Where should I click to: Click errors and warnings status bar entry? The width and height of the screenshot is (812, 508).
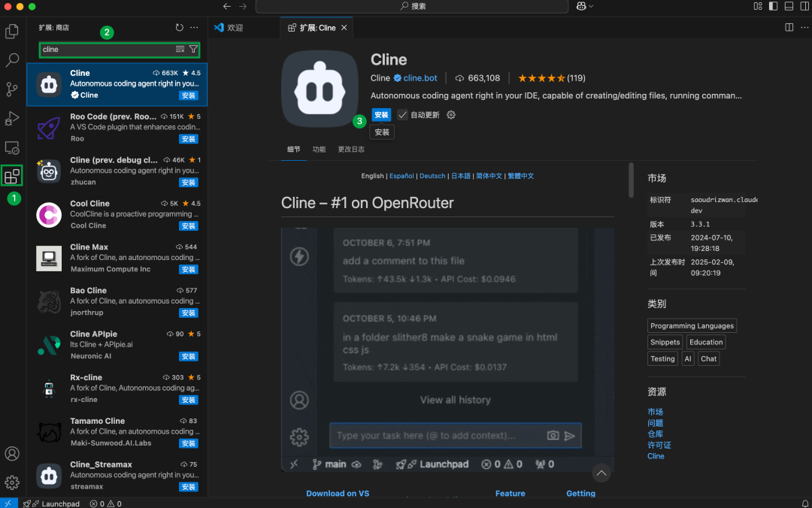[x=106, y=503]
